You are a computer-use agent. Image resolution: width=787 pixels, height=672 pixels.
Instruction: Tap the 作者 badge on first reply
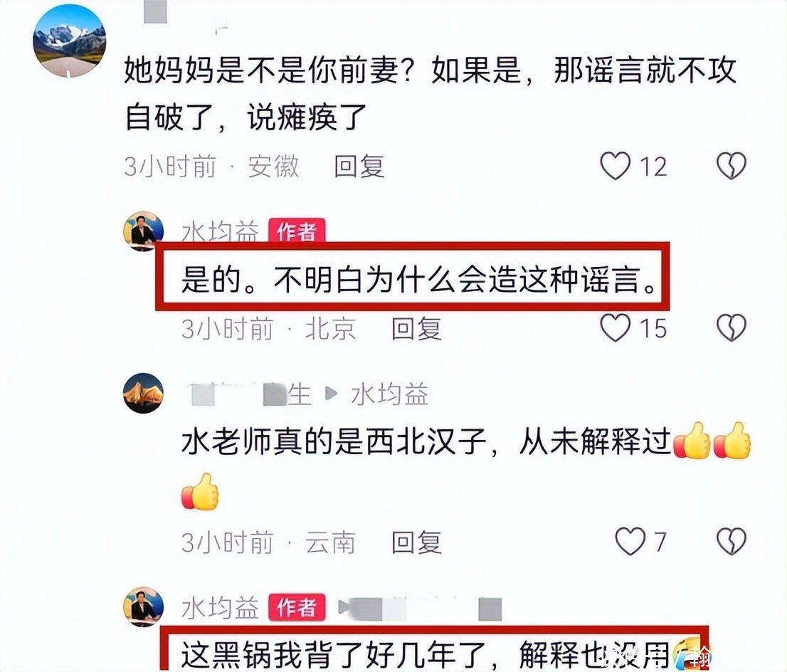click(x=297, y=231)
